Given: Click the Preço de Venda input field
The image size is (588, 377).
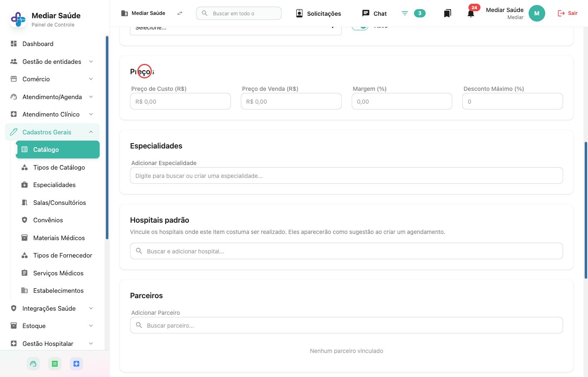Looking at the screenshot, I should (x=291, y=101).
